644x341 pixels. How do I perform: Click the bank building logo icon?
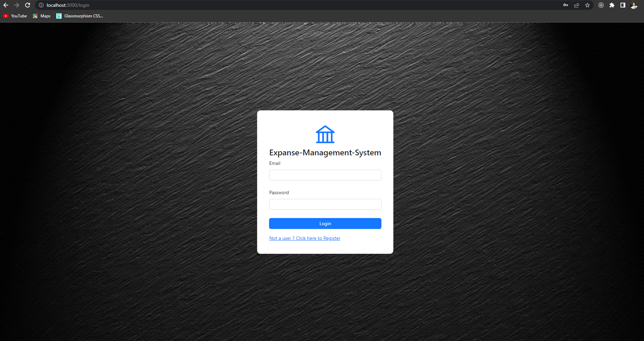[x=325, y=134]
